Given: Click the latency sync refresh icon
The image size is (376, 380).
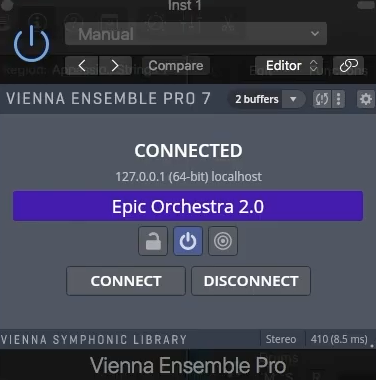Looking at the screenshot, I should [322, 99].
